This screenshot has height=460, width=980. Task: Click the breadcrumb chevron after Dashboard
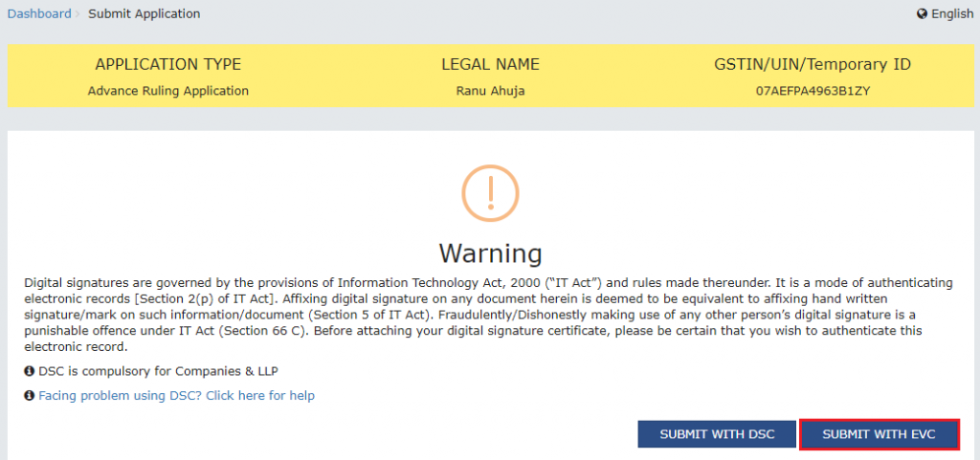click(x=78, y=14)
